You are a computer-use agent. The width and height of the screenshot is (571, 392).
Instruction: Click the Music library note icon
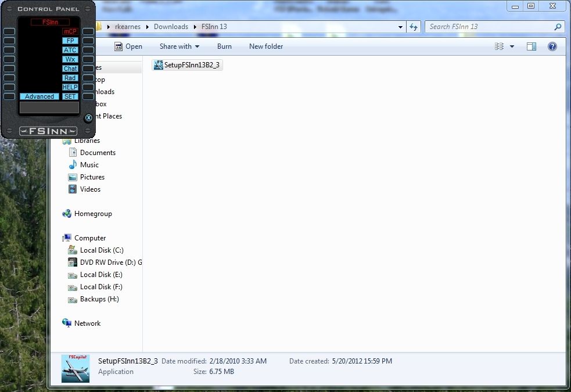[73, 165]
